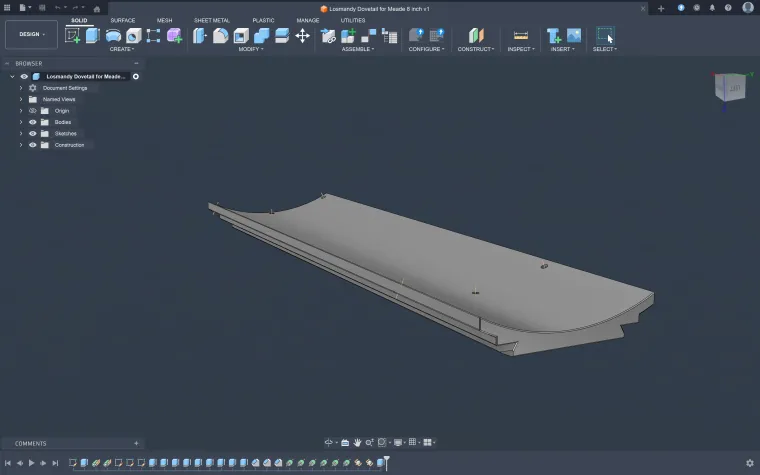Open the Surface tab
The width and height of the screenshot is (760, 475).
123,20
